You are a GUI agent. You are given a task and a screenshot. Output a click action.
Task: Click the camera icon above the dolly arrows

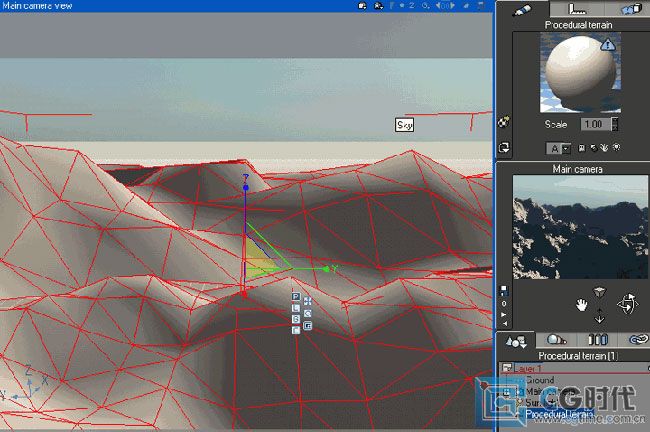[x=599, y=292]
